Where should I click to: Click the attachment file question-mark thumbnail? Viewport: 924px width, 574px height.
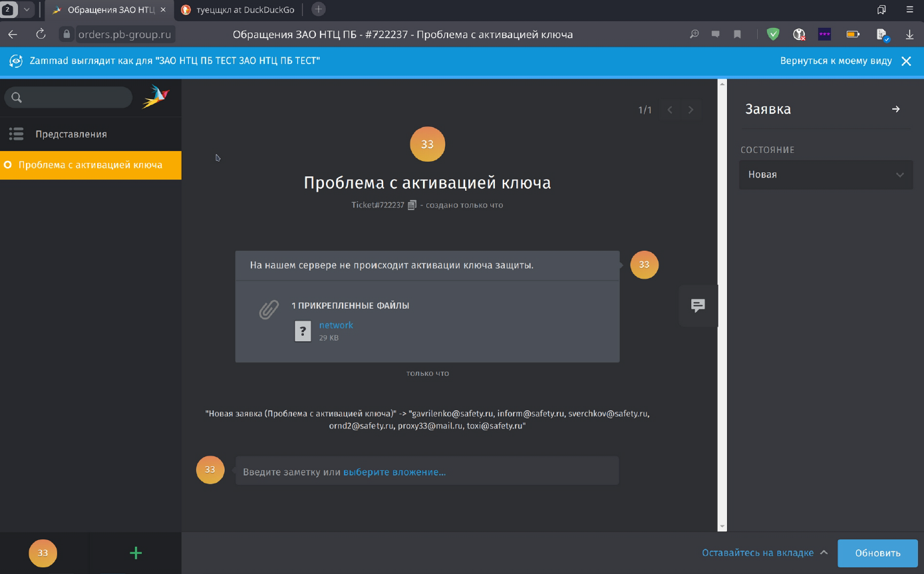[303, 331]
